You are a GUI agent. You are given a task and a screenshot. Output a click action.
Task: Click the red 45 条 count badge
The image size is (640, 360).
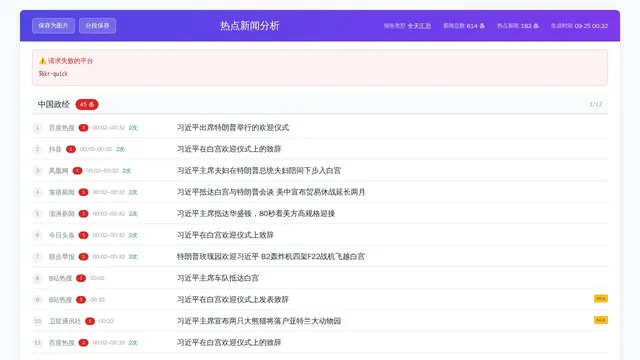point(87,104)
